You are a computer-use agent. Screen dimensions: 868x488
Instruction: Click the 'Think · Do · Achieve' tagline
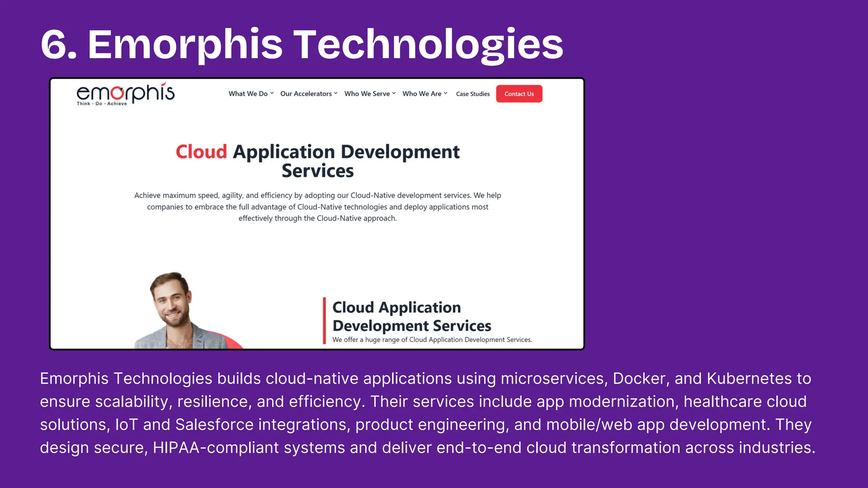[102, 103]
